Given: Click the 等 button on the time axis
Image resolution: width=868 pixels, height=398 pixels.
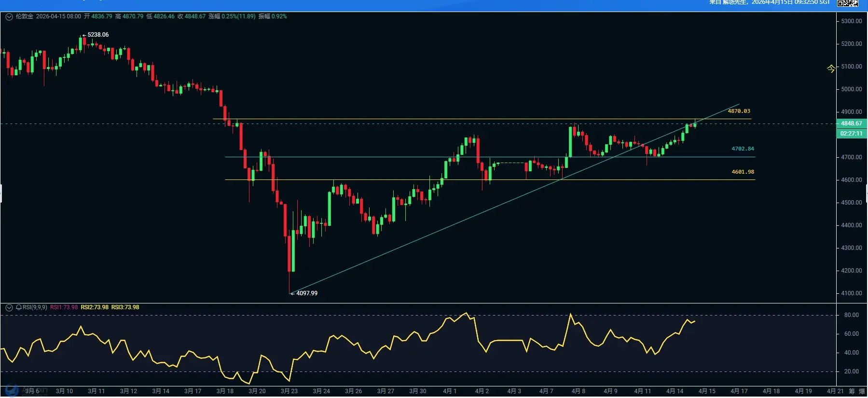Looking at the screenshot, I should (852, 391).
